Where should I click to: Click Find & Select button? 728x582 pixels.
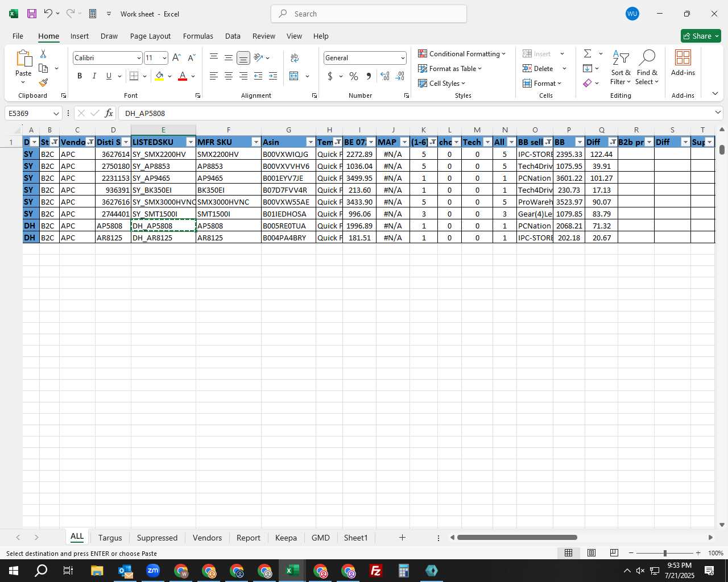coord(647,67)
